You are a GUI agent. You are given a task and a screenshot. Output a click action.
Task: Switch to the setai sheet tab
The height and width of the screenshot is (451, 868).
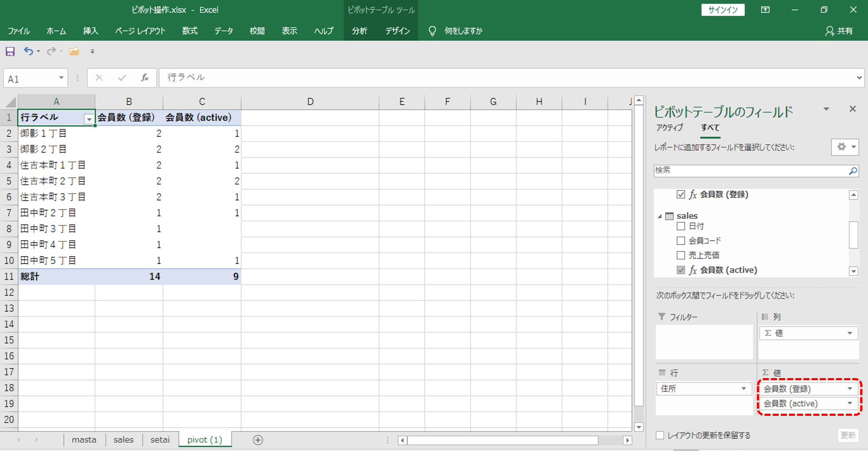pos(160,440)
